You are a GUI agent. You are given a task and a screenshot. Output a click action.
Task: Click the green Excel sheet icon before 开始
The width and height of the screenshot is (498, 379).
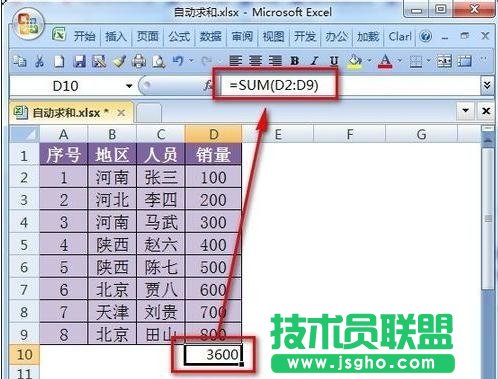[x=59, y=34]
